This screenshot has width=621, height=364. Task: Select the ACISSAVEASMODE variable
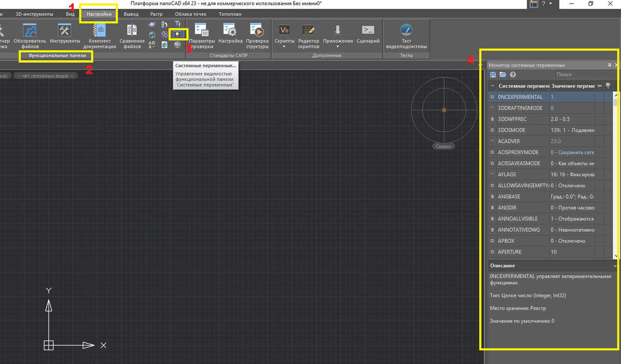pyautogui.click(x=551, y=163)
